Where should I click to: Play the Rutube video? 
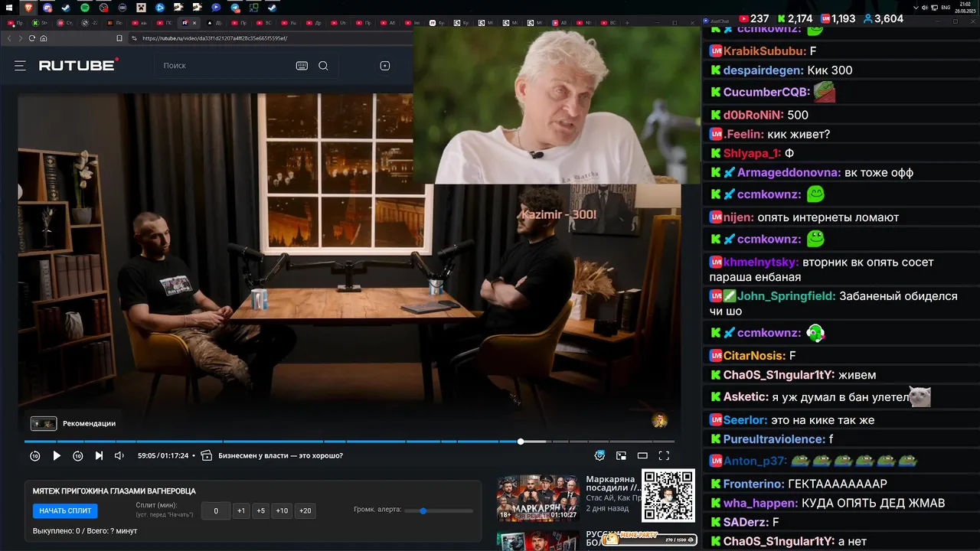coord(57,455)
